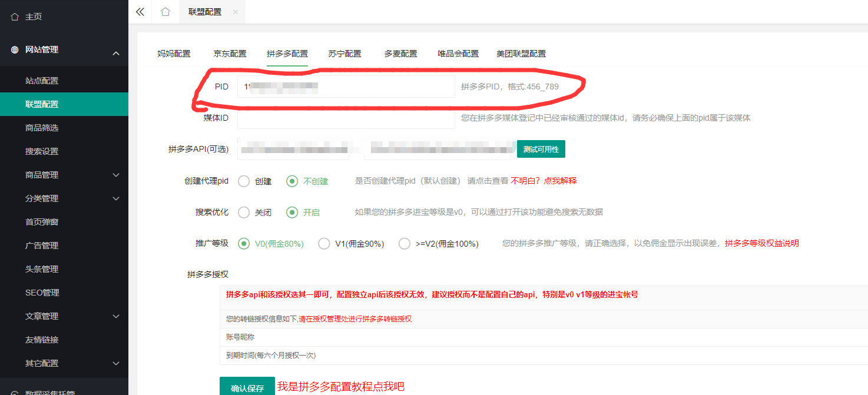This screenshot has width=868, height=395.
Task: Choose V1(佣金90%) promotion level
Action: point(324,244)
